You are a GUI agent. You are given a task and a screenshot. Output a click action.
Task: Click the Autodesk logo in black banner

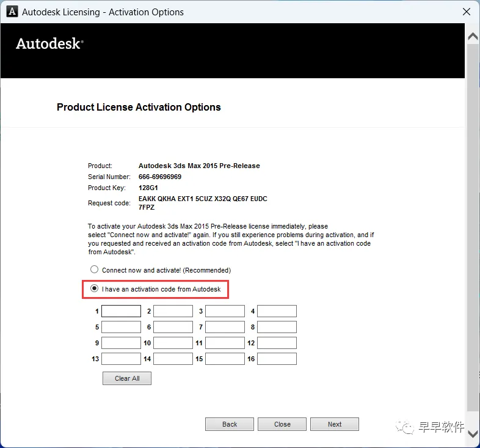(49, 43)
